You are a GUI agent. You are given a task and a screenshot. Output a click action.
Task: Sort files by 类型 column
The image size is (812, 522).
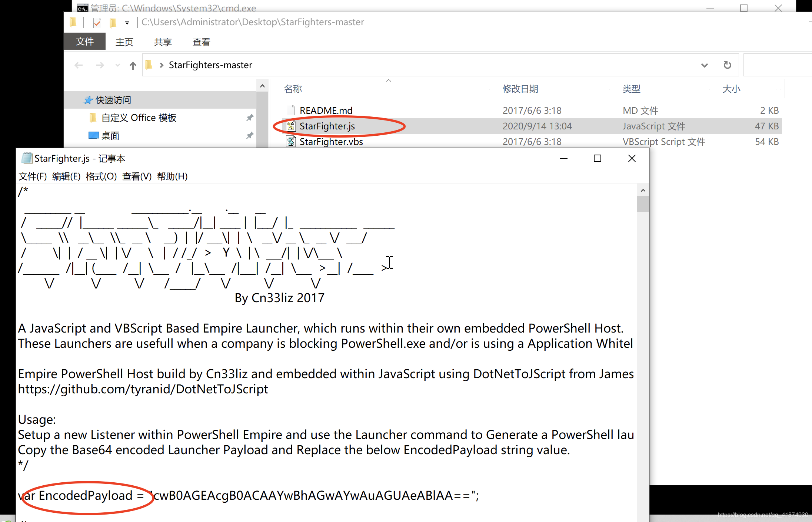pyautogui.click(x=632, y=89)
